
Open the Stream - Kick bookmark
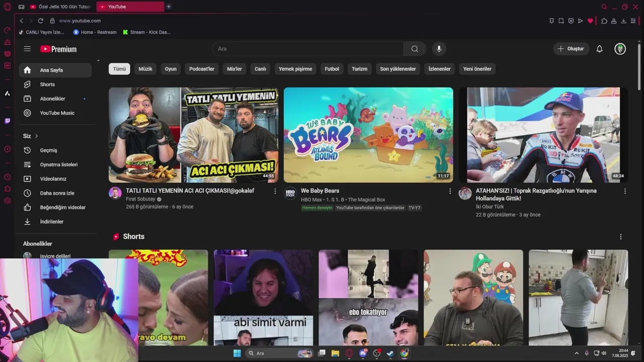146,32
